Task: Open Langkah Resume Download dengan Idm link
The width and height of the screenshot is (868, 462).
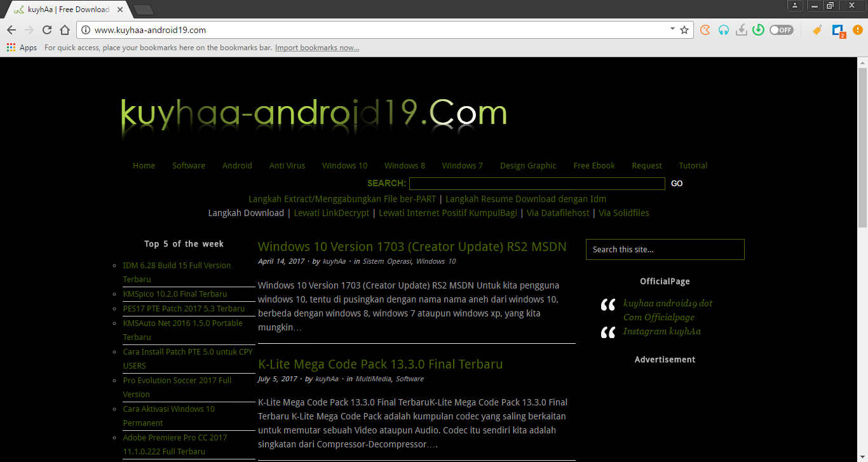Action: click(526, 199)
